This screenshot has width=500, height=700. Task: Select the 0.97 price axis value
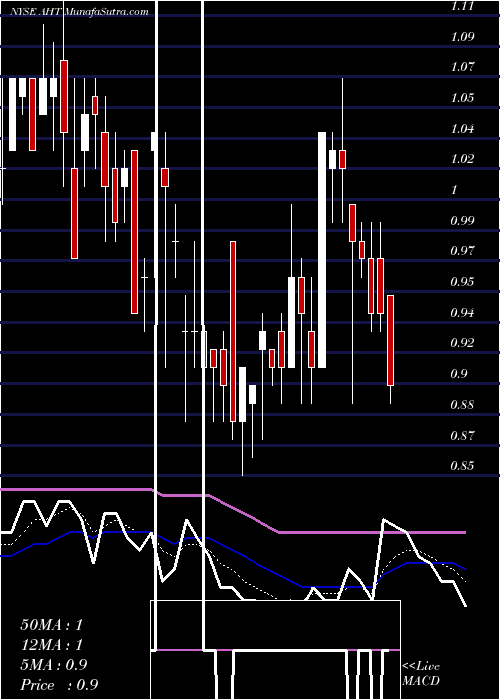click(x=462, y=251)
